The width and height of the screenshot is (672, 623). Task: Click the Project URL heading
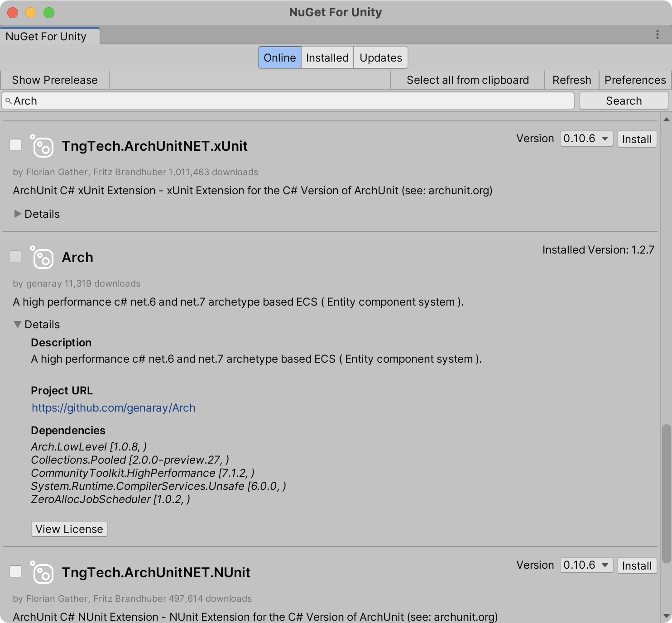[x=62, y=391]
